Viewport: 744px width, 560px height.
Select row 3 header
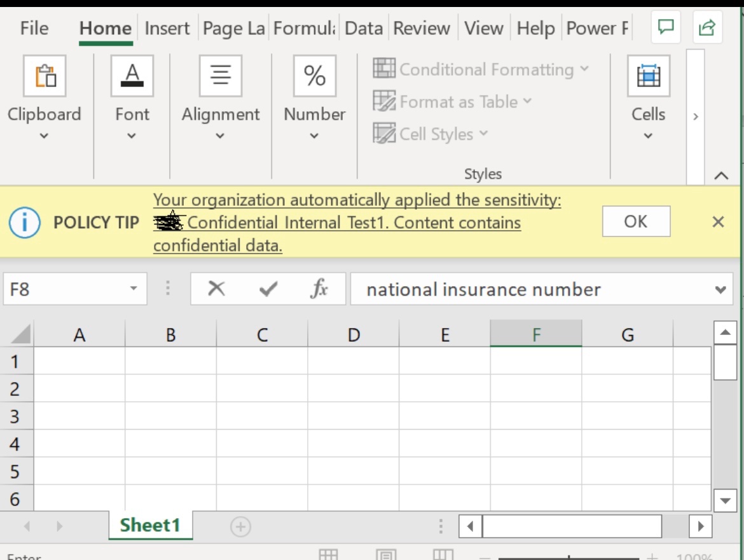pyautogui.click(x=16, y=416)
